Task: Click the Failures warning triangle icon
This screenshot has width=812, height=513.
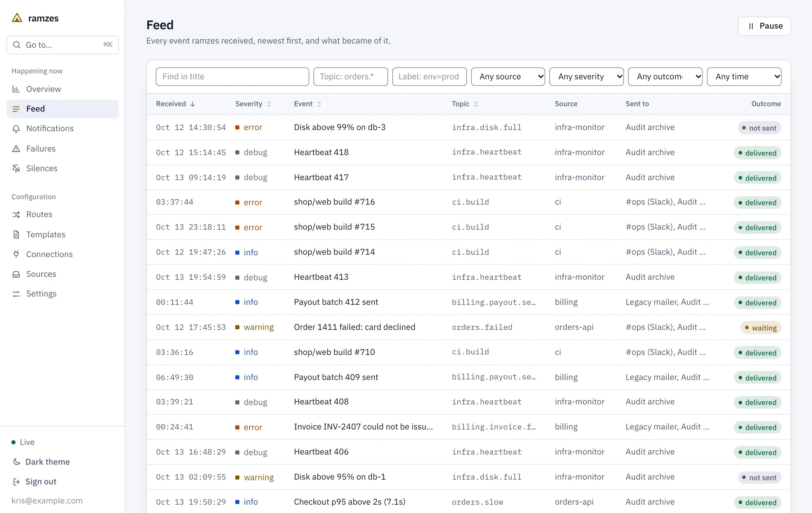Action: tap(16, 149)
